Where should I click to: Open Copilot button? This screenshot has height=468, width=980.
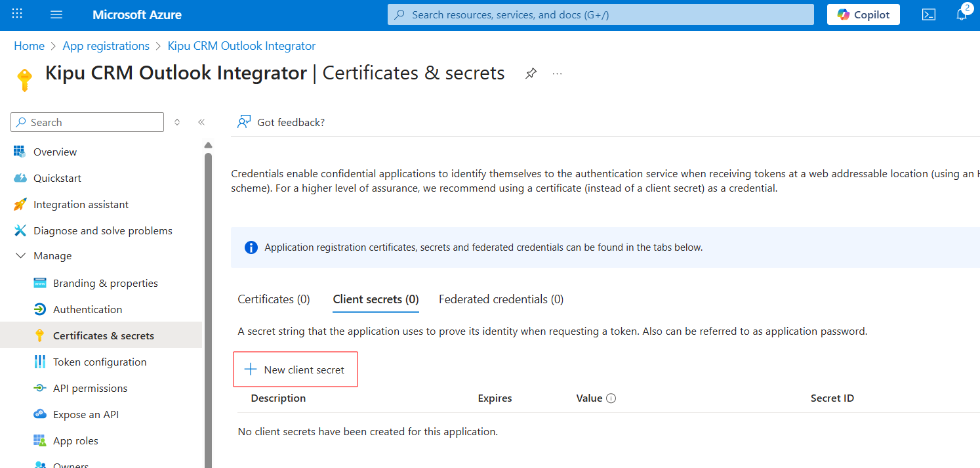click(863, 14)
